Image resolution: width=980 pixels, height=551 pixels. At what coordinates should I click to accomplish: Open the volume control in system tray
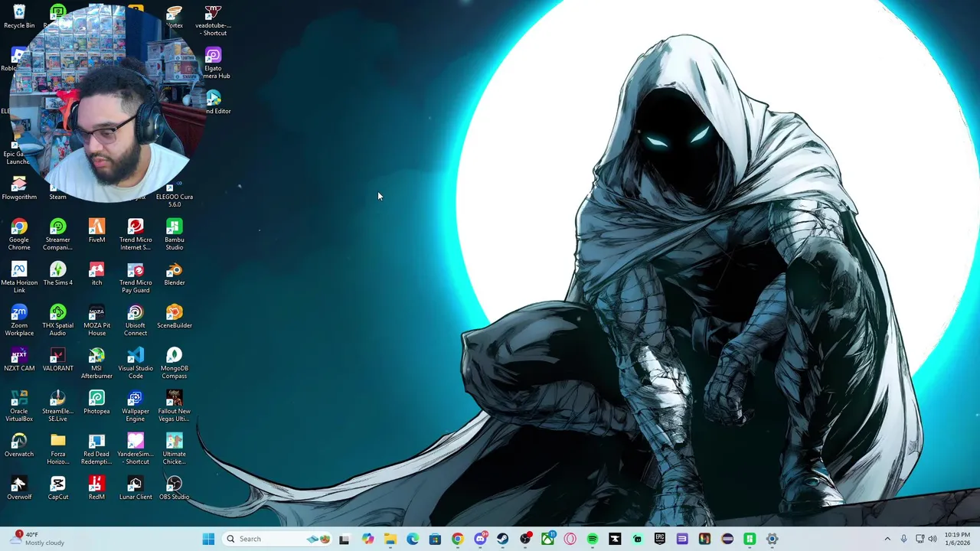tap(933, 539)
